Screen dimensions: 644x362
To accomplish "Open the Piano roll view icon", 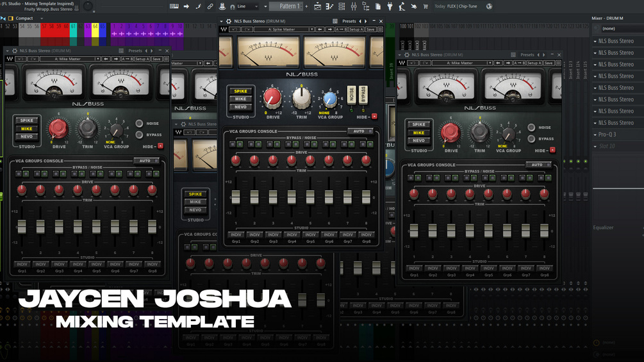I will pos(329,6).
